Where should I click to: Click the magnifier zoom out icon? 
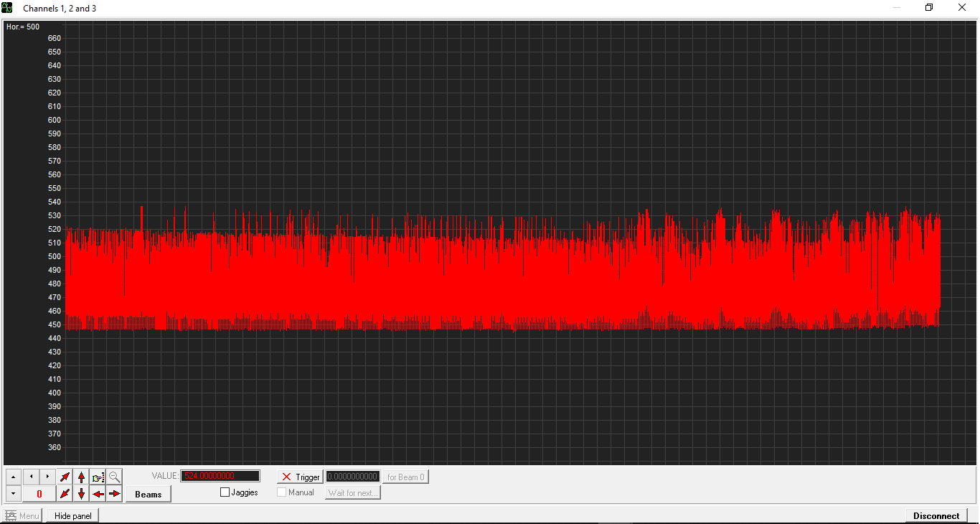pos(114,477)
